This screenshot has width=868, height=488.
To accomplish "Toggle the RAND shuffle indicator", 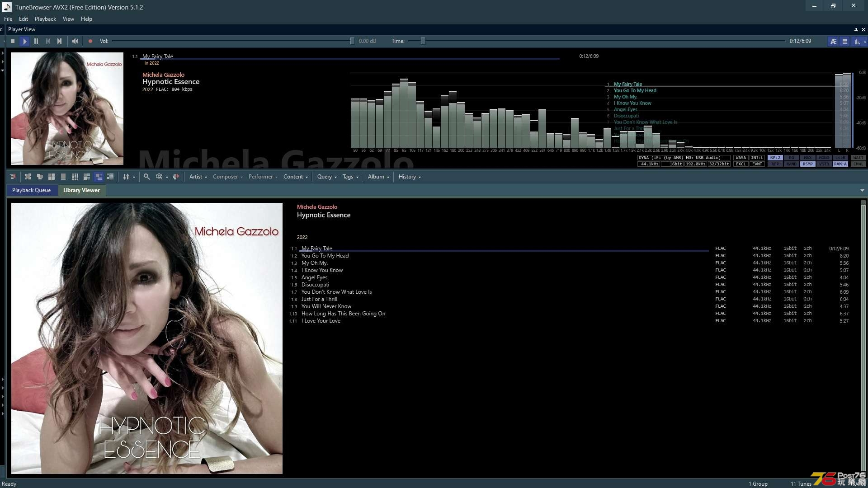I will click(x=792, y=164).
